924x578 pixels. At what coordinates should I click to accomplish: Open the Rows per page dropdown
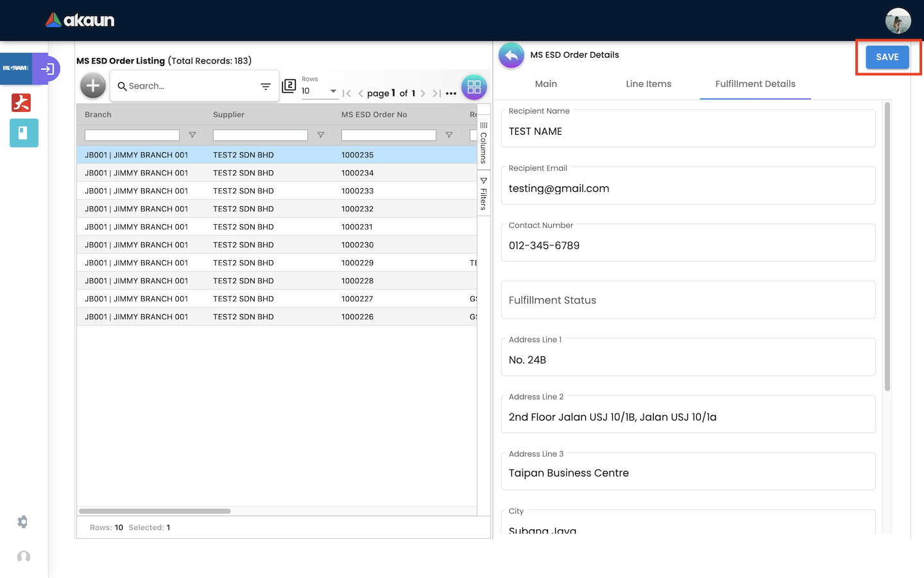[x=320, y=91]
